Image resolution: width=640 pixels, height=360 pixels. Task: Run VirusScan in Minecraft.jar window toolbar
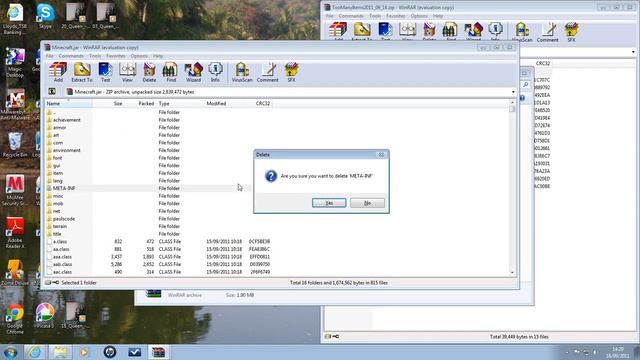point(242,72)
